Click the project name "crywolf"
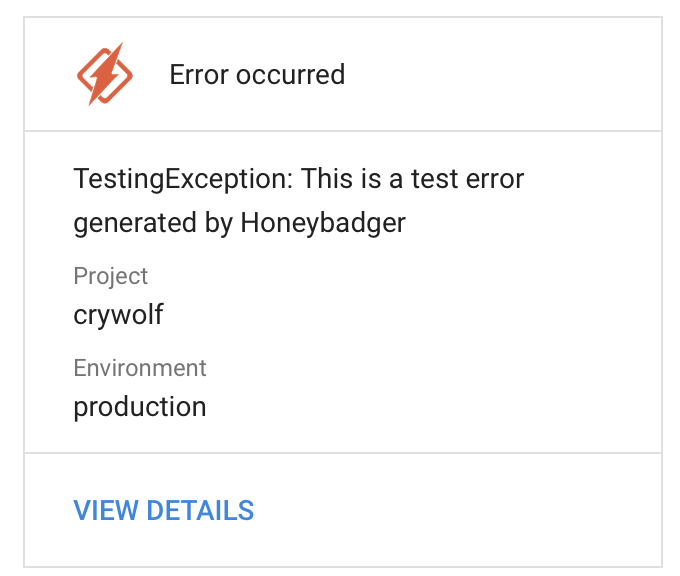 (x=118, y=315)
